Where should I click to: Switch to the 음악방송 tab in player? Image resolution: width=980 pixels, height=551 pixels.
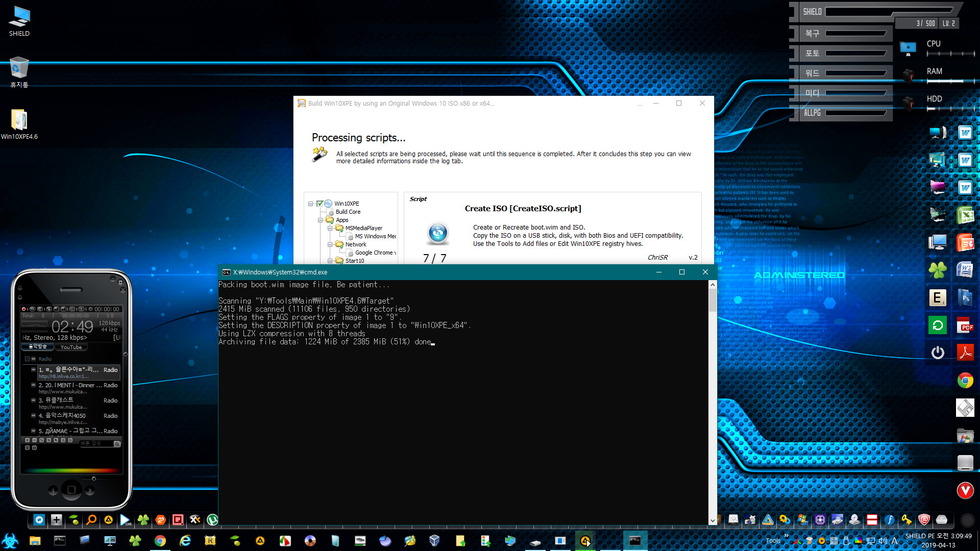38,347
